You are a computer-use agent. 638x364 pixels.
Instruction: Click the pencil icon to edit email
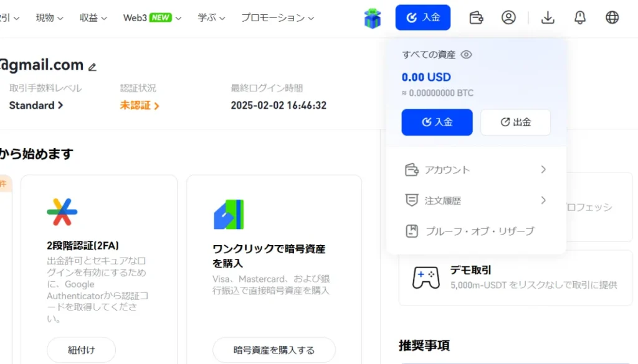click(93, 65)
